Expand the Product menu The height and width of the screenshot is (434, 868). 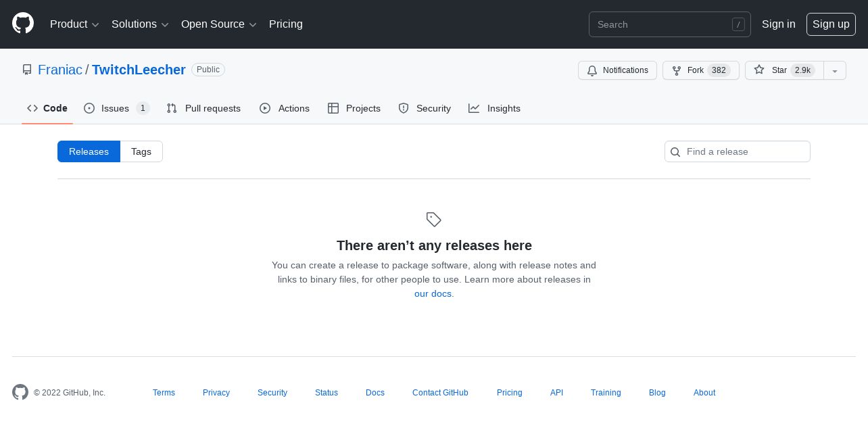coord(74,24)
